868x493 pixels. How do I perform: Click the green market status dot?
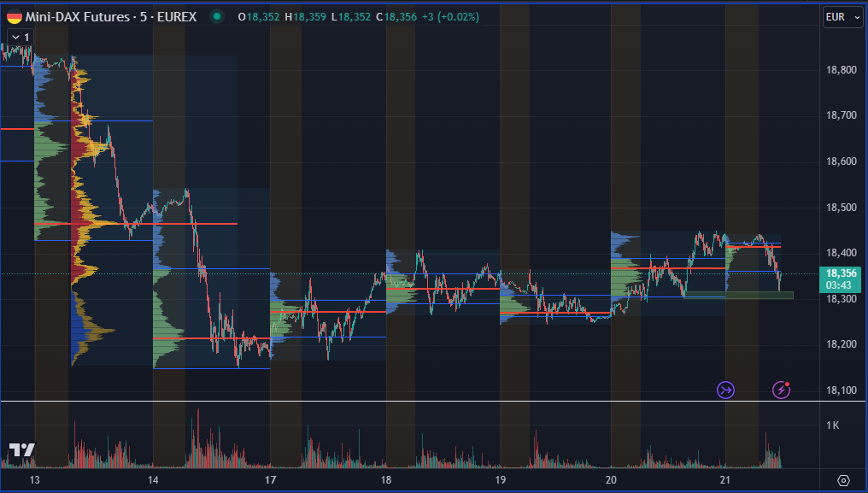pyautogui.click(x=217, y=16)
